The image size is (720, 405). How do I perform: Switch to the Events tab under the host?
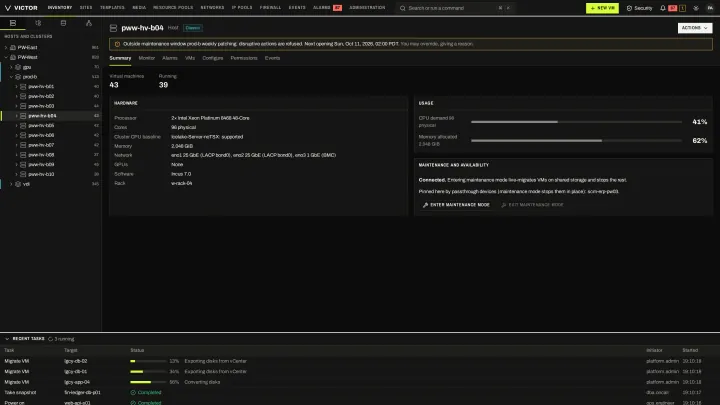point(272,58)
